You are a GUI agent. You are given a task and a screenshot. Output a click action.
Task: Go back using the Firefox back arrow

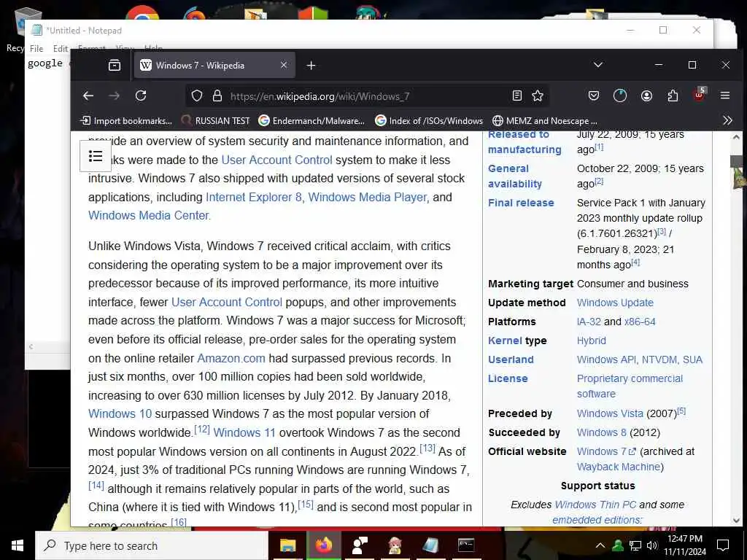tap(88, 96)
